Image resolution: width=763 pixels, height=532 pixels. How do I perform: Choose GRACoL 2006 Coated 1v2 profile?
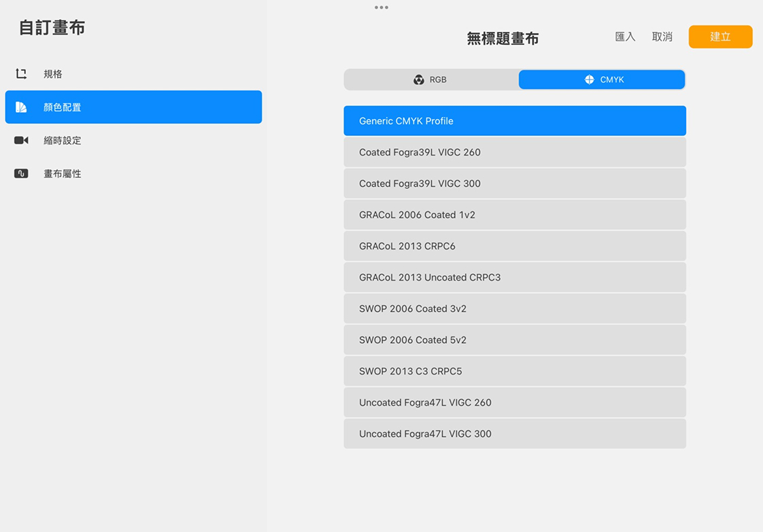point(514,215)
